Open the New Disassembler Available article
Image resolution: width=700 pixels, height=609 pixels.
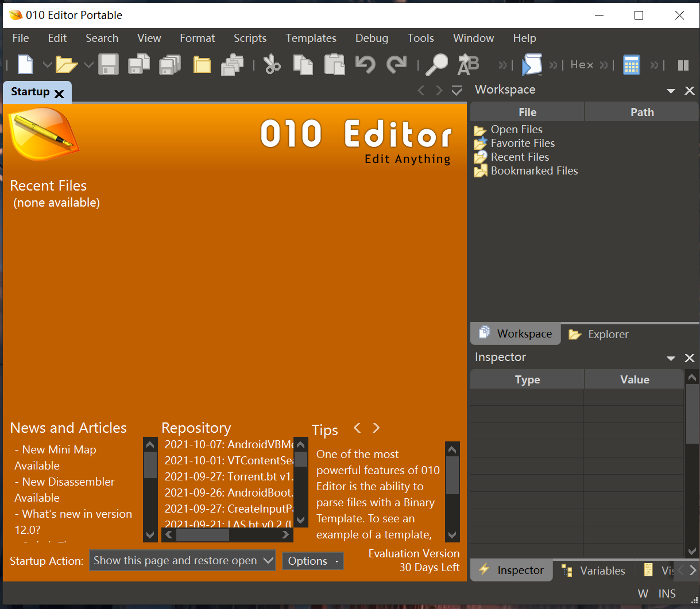click(x=64, y=490)
